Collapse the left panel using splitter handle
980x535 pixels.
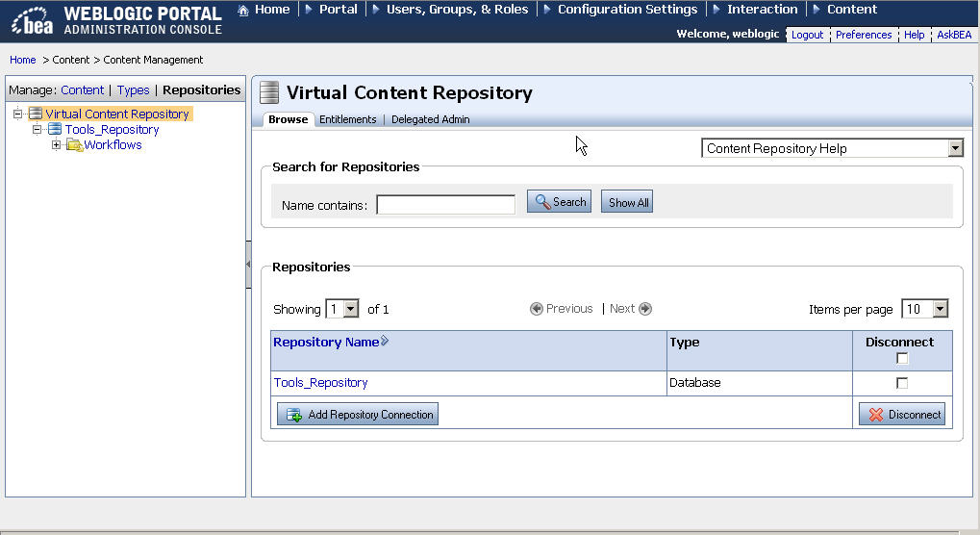tap(248, 265)
